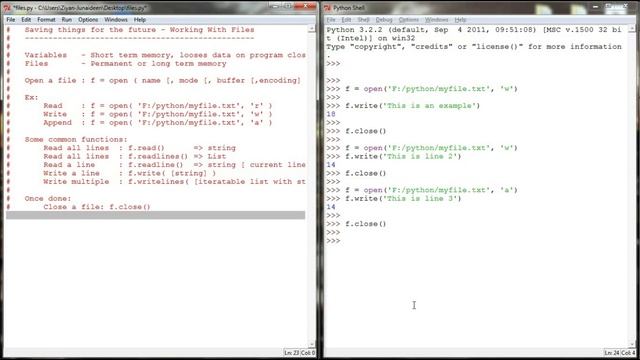Open the Debug menu in Python Shell
Screen dimensions: 640x360
(x=384, y=20)
